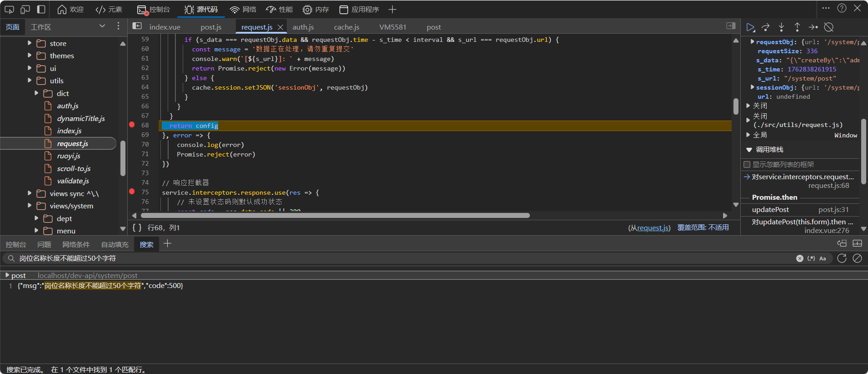The width and height of the screenshot is (868, 374).
Task: Click the file tree vertical scrollbar
Action: [123, 158]
